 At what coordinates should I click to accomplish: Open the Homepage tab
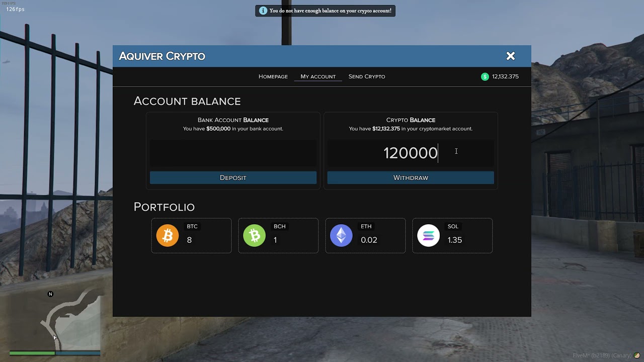tap(273, 76)
